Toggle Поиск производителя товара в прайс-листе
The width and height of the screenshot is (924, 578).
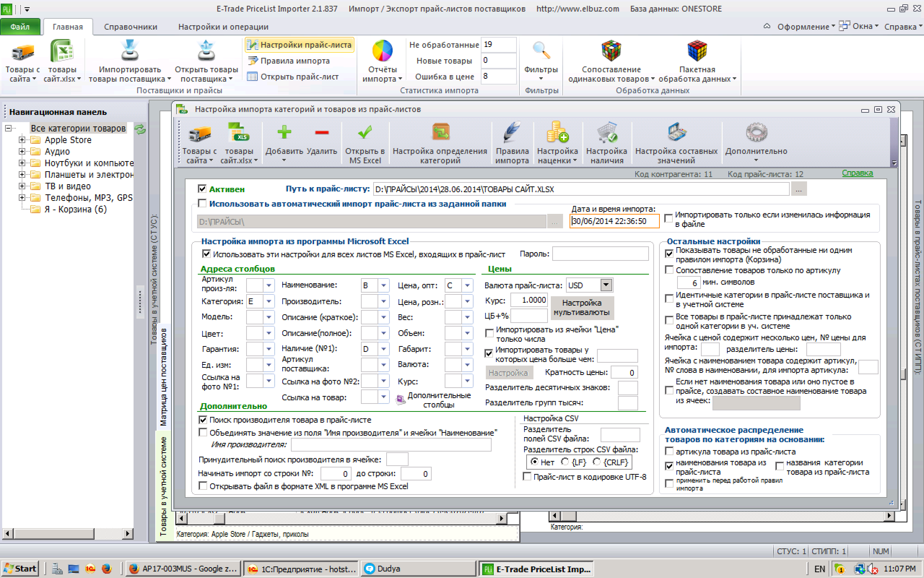coord(203,419)
